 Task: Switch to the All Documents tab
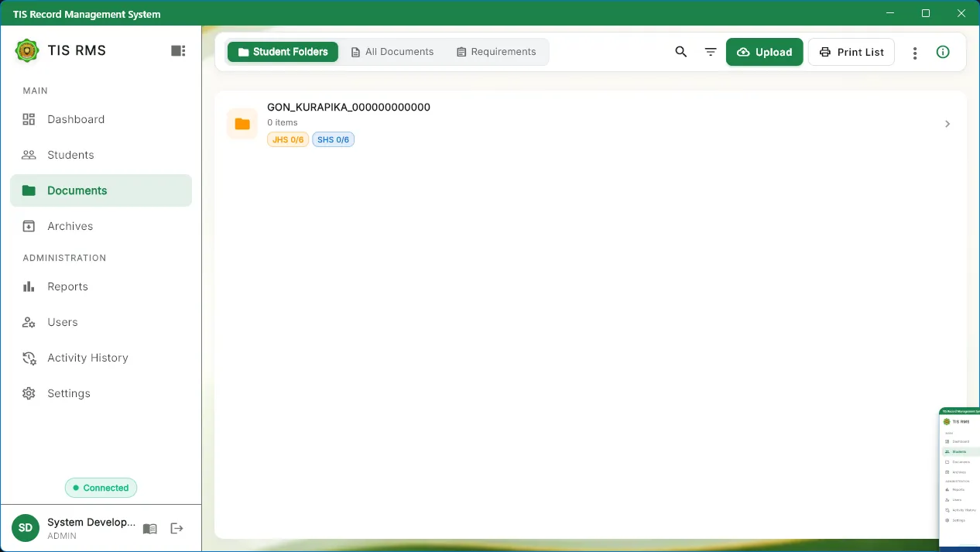[392, 52]
